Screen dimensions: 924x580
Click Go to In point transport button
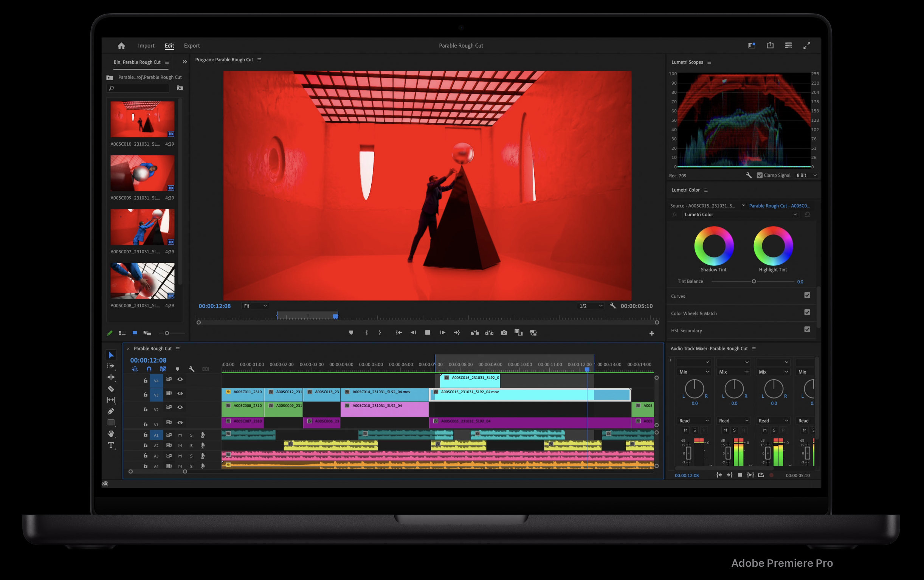[x=399, y=333]
